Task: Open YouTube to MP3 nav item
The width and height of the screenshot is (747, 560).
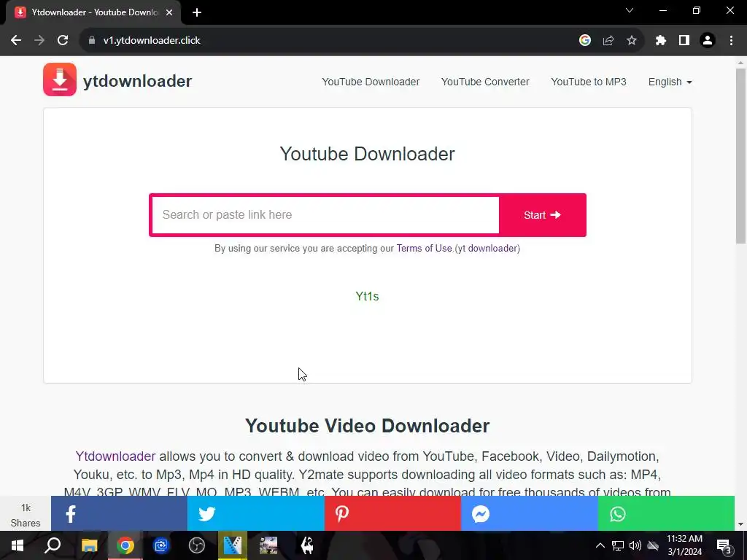Action: [589, 82]
